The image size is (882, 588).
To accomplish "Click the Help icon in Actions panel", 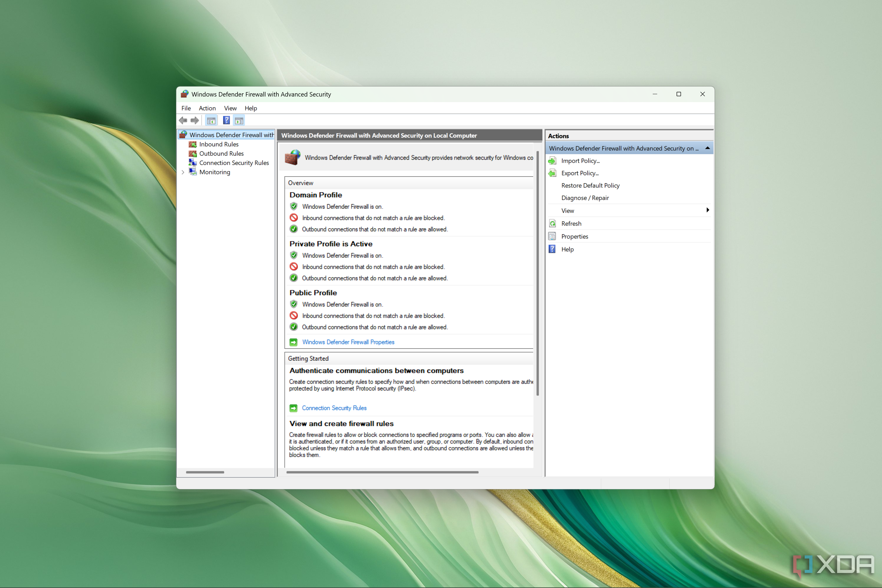I will 553,249.
